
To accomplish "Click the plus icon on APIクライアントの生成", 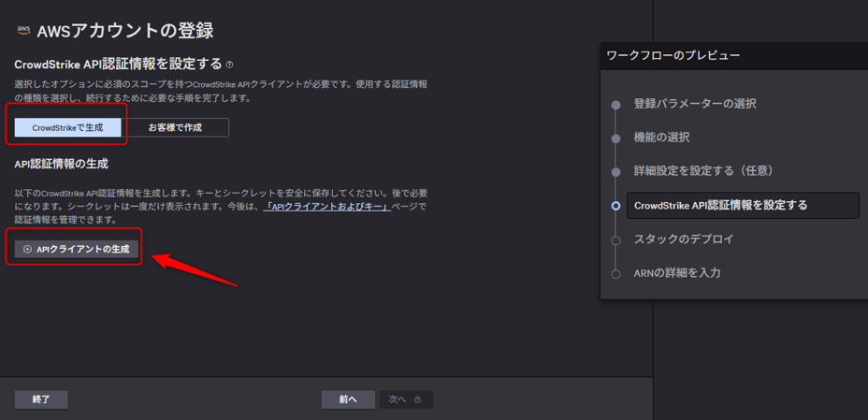I will (x=27, y=249).
